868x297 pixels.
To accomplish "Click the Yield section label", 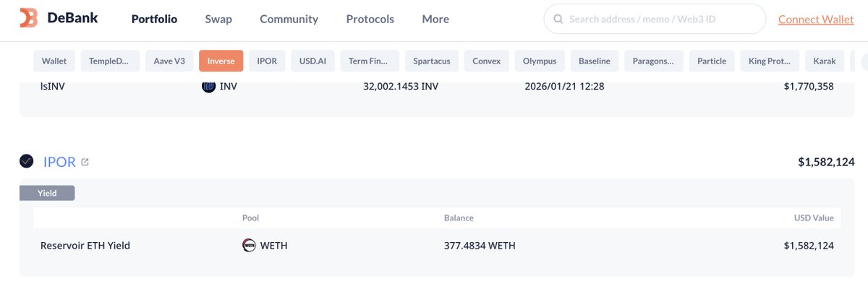I will tap(47, 193).
